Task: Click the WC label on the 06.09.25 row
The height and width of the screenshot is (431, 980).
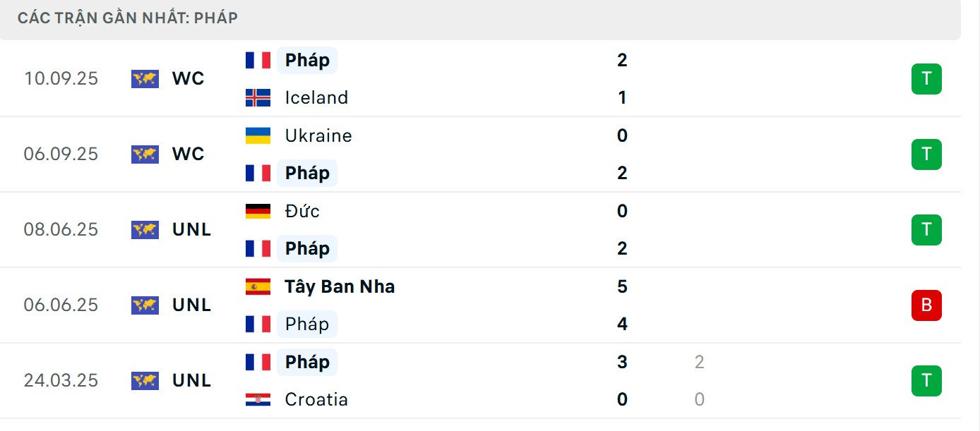Action: click(188, 154)
